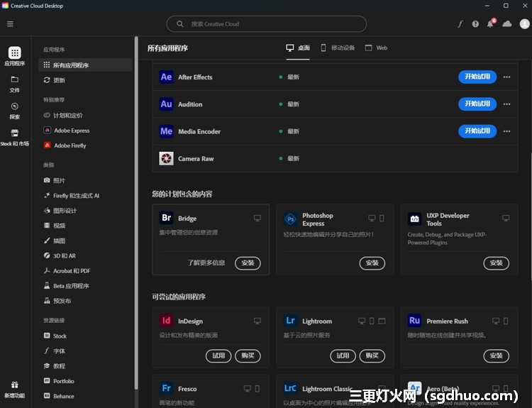Open more options for Media Encoder
Image resolution: width=532 pixels, height=408 pixels.
click(506, 131)
